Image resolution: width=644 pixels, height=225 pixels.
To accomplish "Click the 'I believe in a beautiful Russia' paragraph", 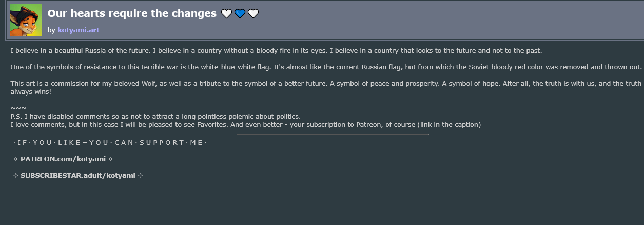I will click(x=276, y=51).
